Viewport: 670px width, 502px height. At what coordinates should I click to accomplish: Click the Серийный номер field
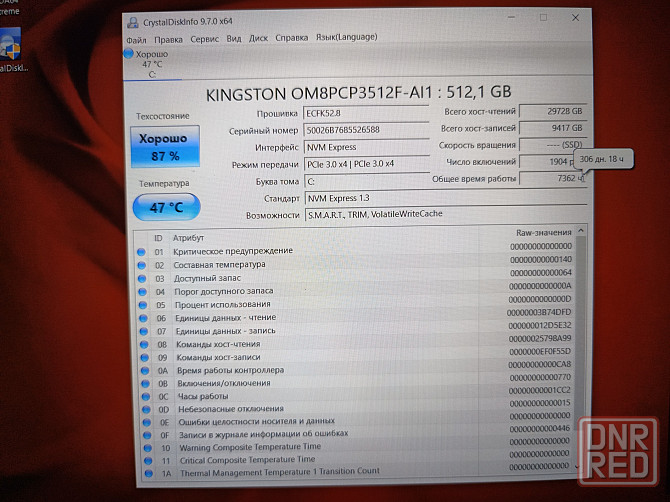(366, 130)
